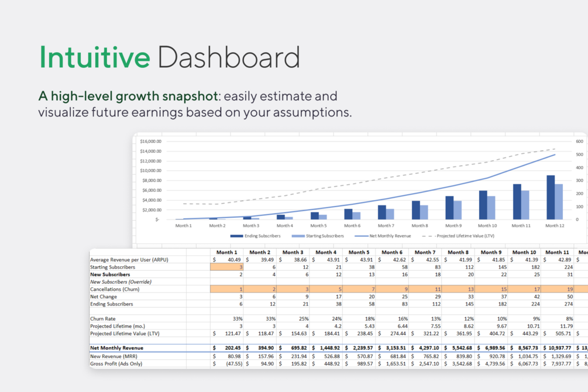Click the LTV value 121.47 in Month 1

[x=233, y=333]
